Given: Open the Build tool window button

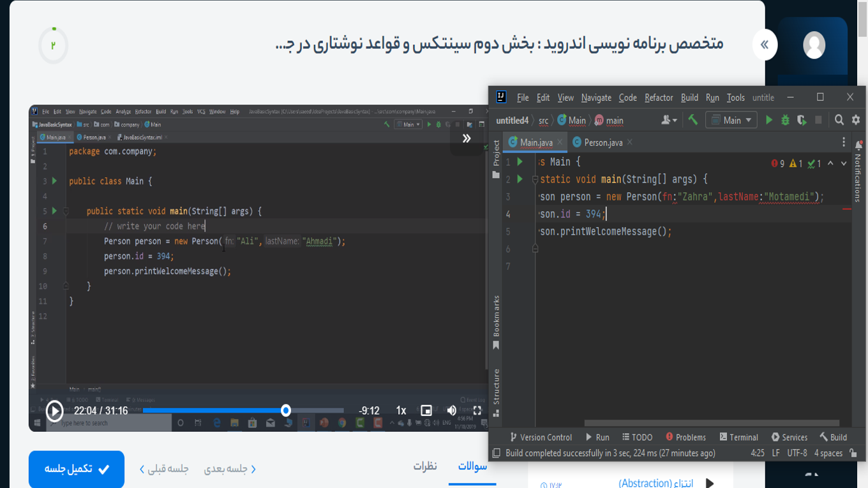Looking at the screenshot, I should point(834,437).
